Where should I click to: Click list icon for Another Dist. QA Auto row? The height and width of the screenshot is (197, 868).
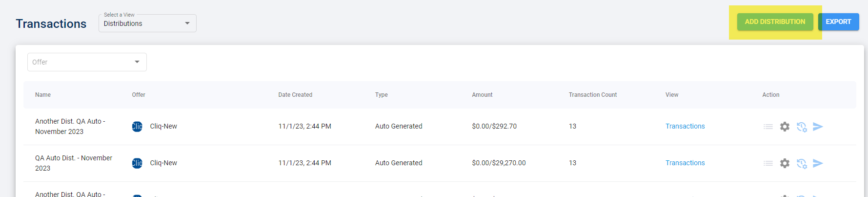pyautogui.click(x=768, y=127)
